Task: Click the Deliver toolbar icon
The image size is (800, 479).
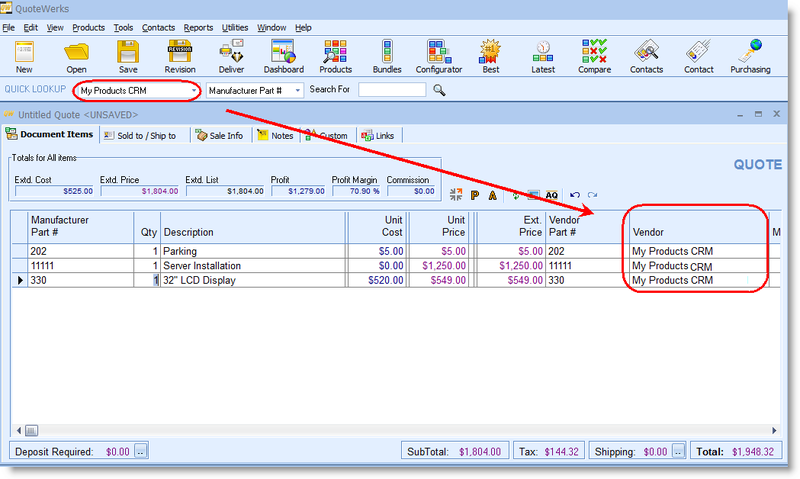Action: point(231,57)
